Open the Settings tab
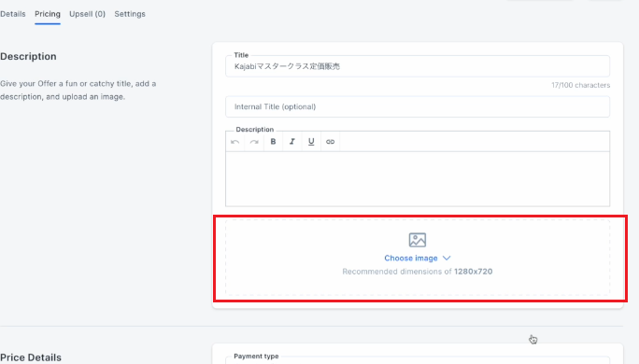Viewport: 639px width, 364px height. click(130, 14)
